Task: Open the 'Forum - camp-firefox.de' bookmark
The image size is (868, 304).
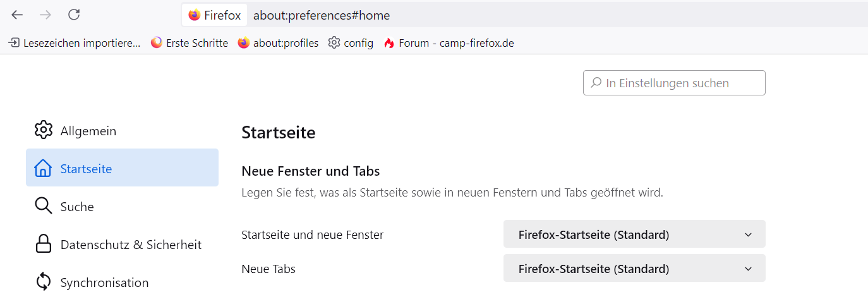Action: 449,43
